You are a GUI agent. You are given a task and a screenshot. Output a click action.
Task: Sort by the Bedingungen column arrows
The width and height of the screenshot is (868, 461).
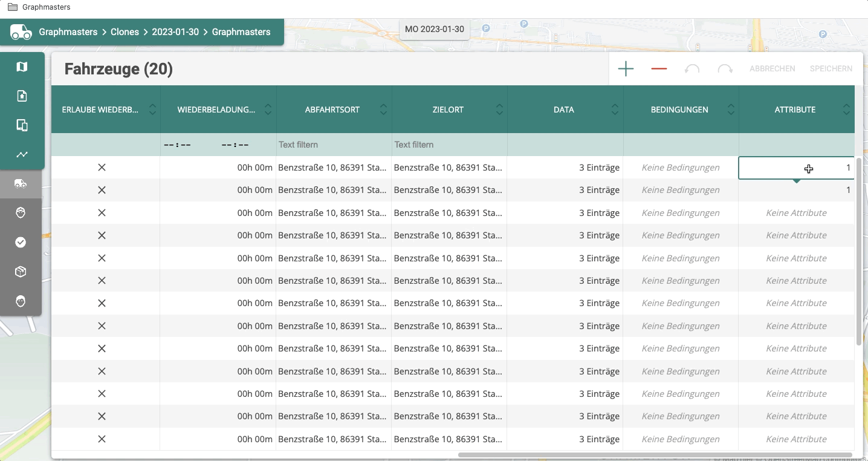tap(731, 110)
